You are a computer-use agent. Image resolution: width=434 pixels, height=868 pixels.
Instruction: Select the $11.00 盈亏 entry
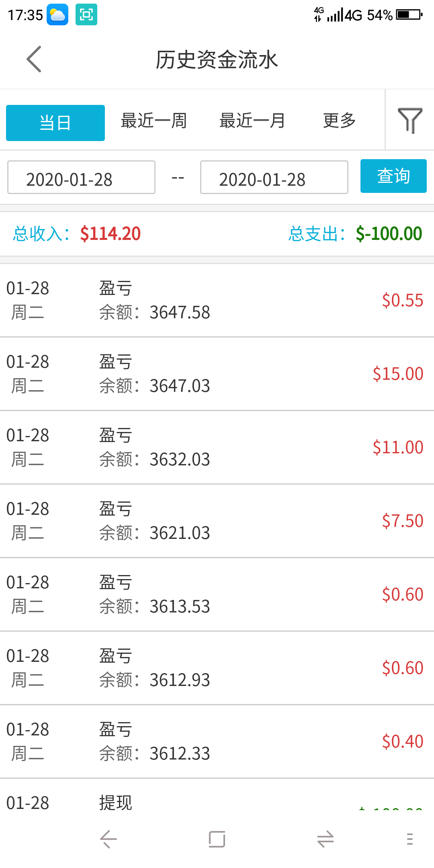(217, 447)
